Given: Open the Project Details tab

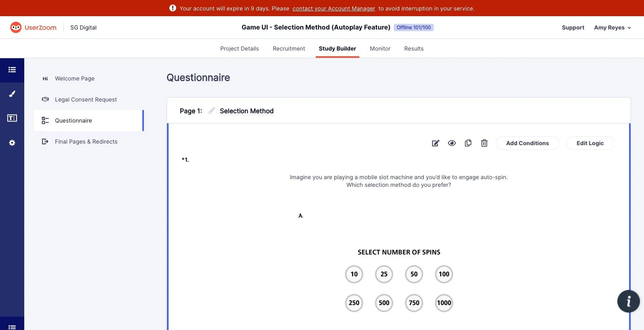Looking at the screenshot, I should tap(239, 49).
